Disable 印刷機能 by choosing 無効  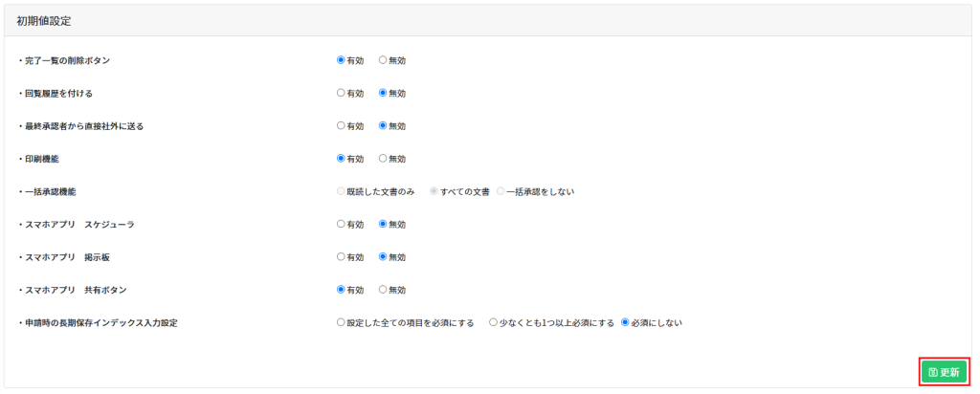[x=383, y=159]
